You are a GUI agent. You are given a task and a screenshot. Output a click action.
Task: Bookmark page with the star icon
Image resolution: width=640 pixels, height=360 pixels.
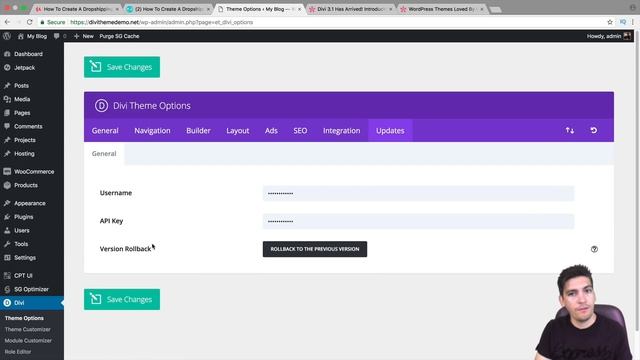coord(610,22)
